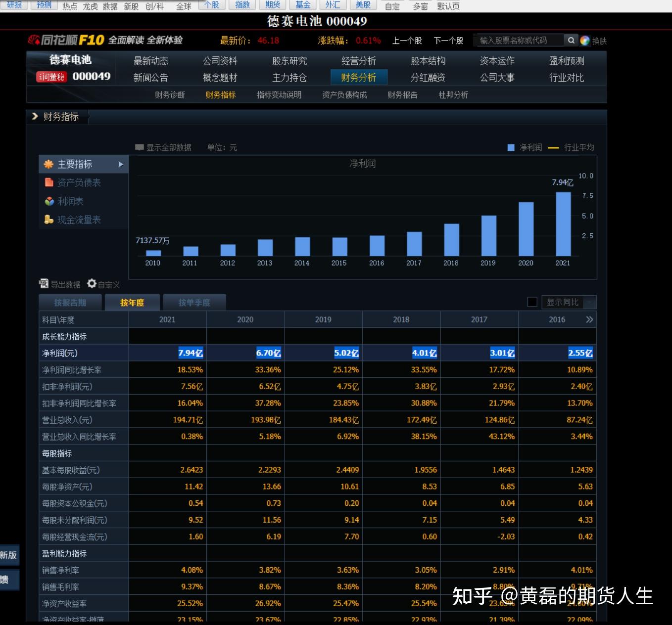Open 资产负债表 sidebar icon
The height and width of the screenshot is (625, 672).
pos(49,182)
